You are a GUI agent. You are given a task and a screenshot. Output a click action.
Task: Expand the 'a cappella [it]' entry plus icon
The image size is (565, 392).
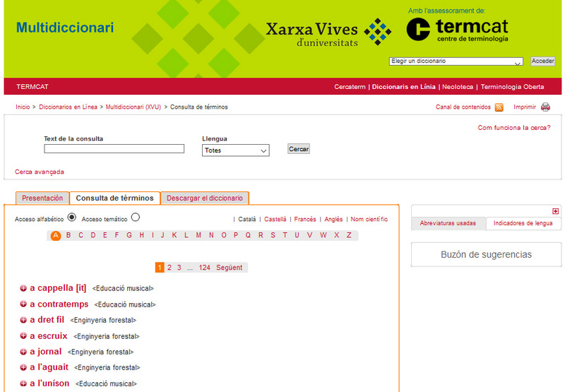tap(23, 288)
